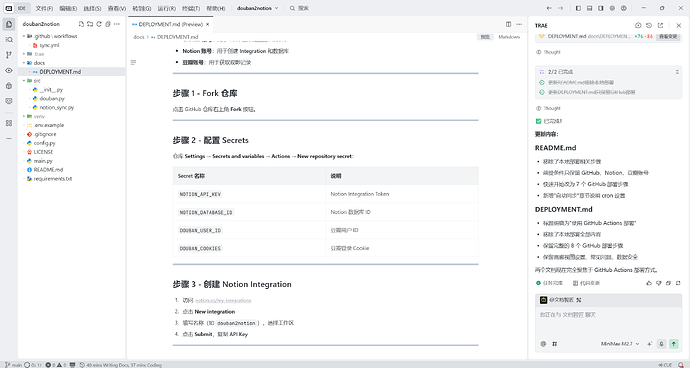Image resolution: width=690 pixels, height=368 pixels.
Task: Click the split editor icon
Action: click(508, 24)
